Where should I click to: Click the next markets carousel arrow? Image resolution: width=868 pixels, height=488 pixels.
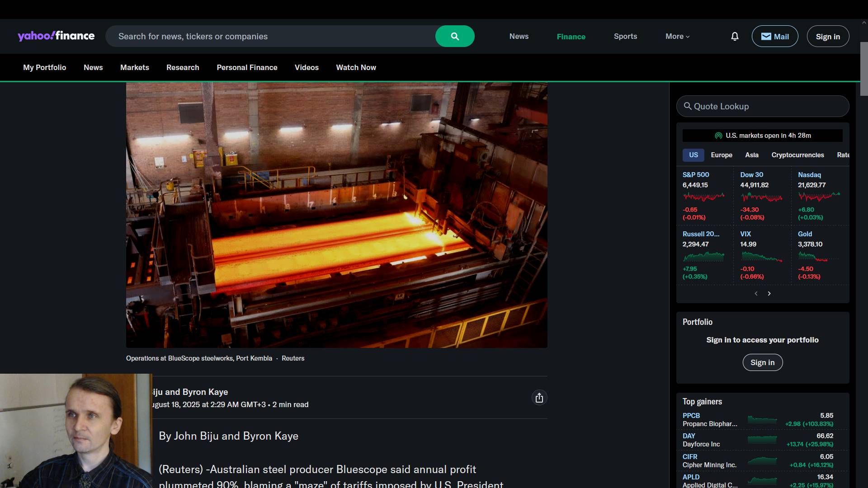pyautogui.click(x=769, y=294)
